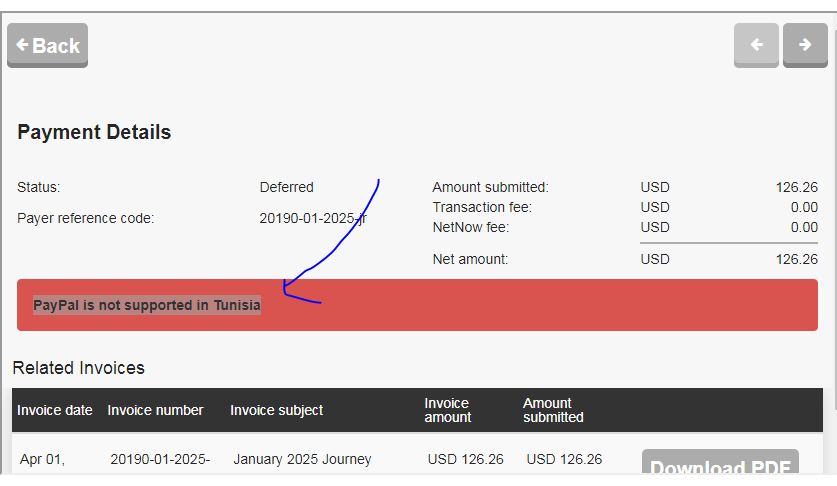
Task: Click the Deferred status value
Action: point(286,187)
